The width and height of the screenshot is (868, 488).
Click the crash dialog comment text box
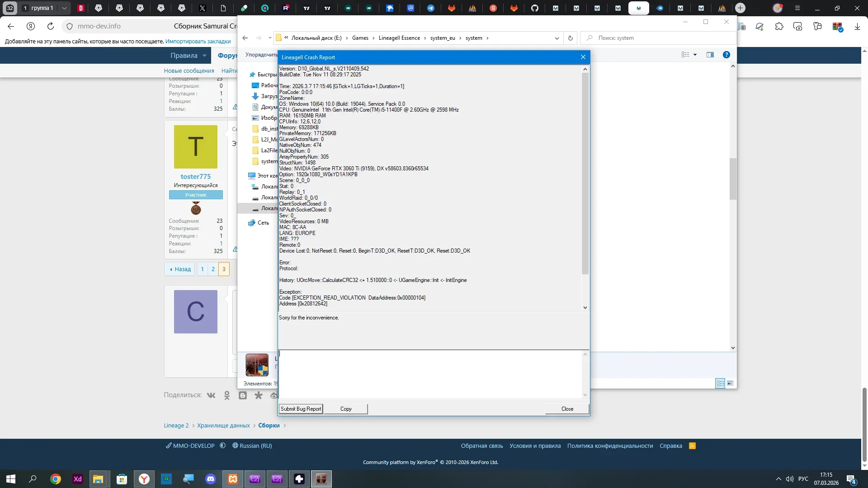[430, 374]
